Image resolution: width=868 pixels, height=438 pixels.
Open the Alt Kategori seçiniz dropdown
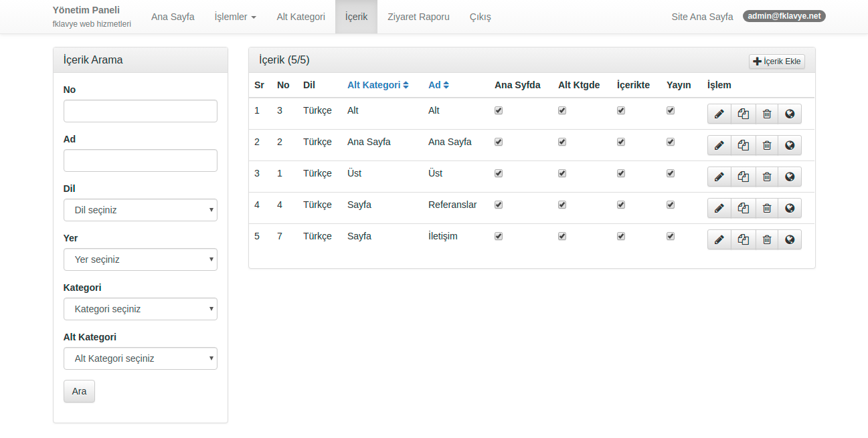141,358
